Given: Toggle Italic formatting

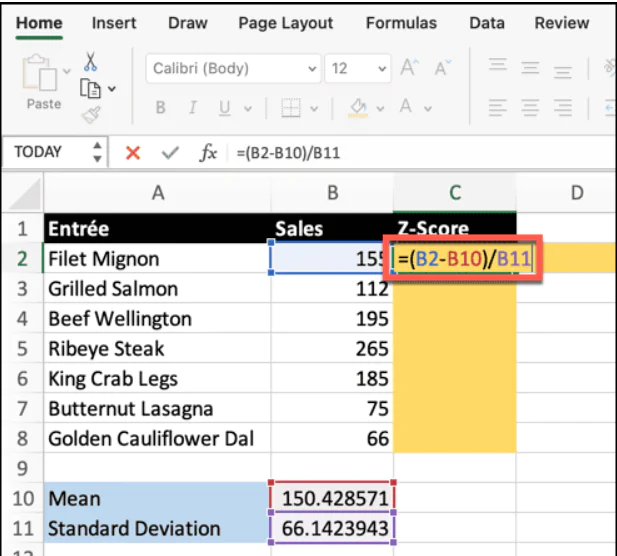Looking at the screenshot, I should point(192,108).
